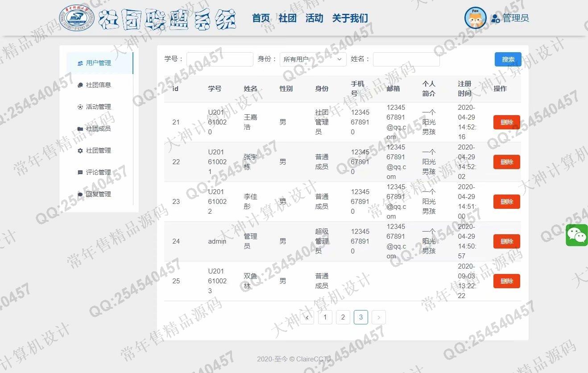Go to page 2
The height and width of the screenshot is (373, 588).
343,317
